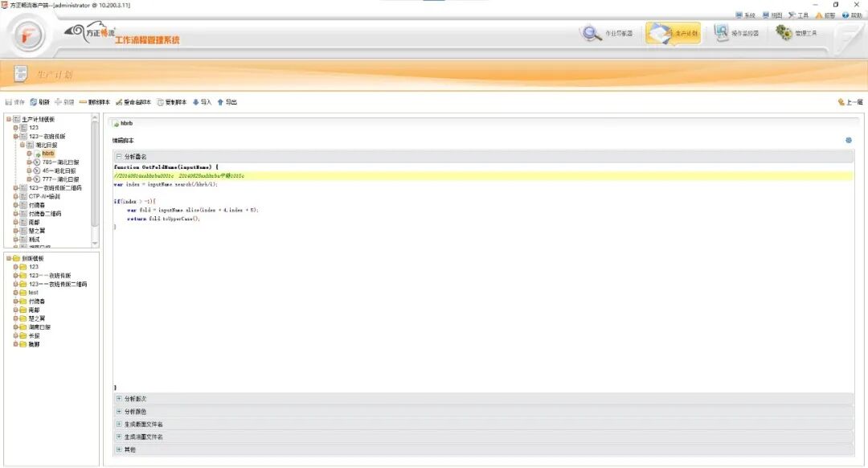The height and width of the screenshot is (468, 868).
Task: Expand the 分析颜色 section
Action: pyautogui.click(x=119, y=412)
